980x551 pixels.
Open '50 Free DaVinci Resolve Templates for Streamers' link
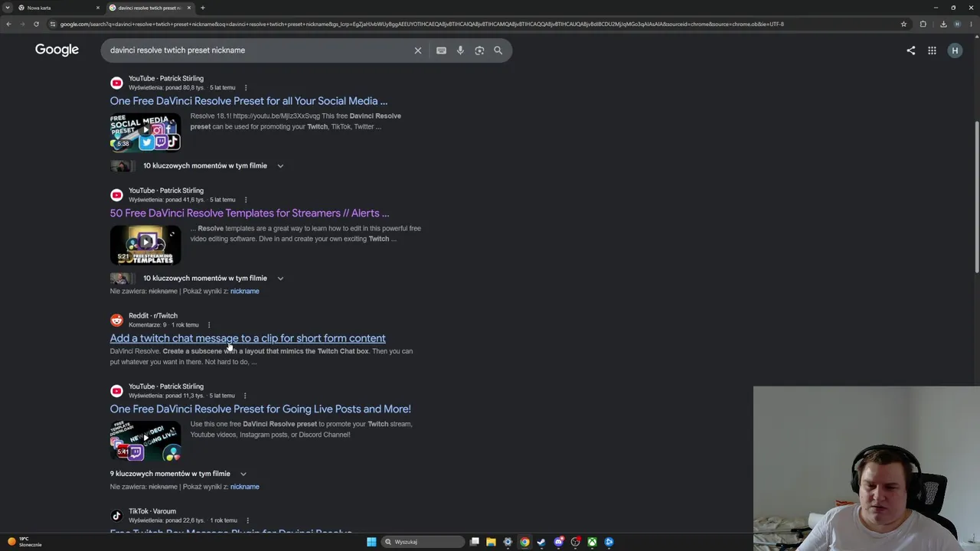click(x=250, y=214)
